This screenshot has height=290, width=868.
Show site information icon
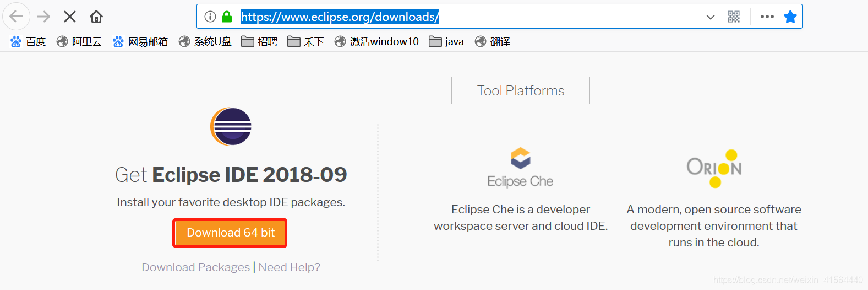(x=210, y=17)
